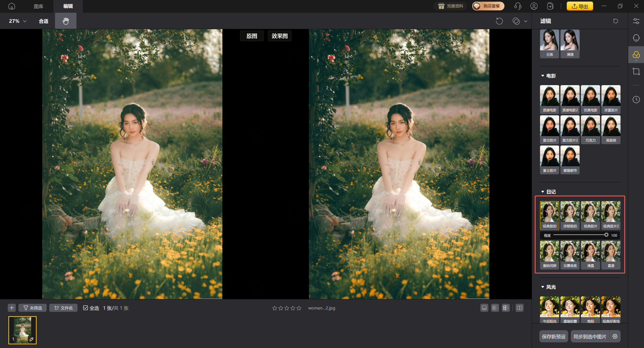
Task: Open settings gear beside sync button
Action: [x=615, y=336]
